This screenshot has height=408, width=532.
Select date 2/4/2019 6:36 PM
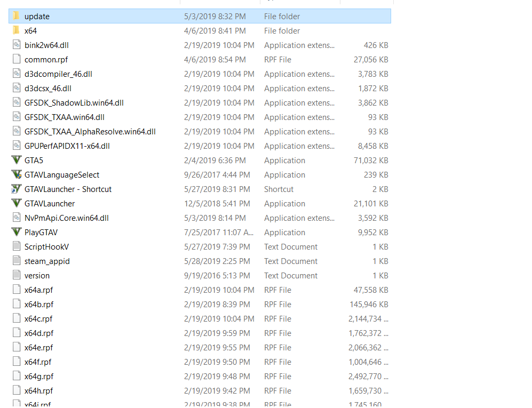[x=215, y=161]
